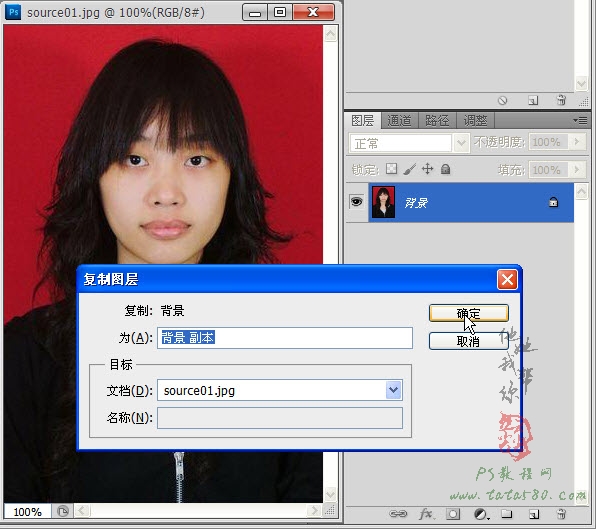
Task: Add a layer mask
Action: 453,514
